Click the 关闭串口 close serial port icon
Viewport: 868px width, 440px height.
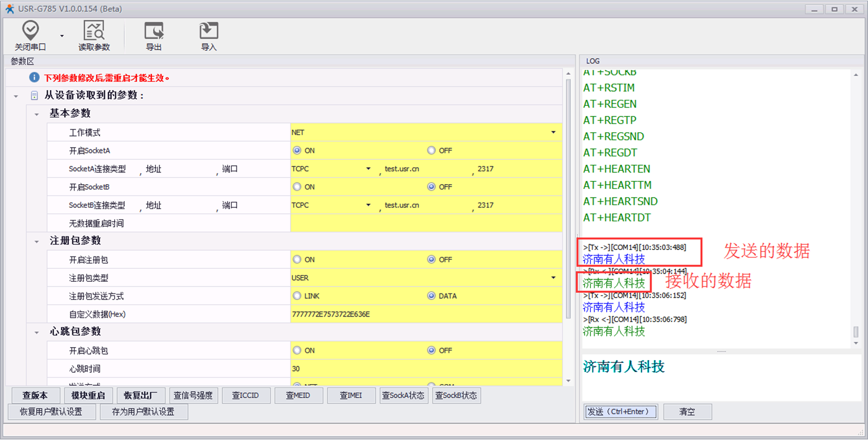[x=30, y=31]
